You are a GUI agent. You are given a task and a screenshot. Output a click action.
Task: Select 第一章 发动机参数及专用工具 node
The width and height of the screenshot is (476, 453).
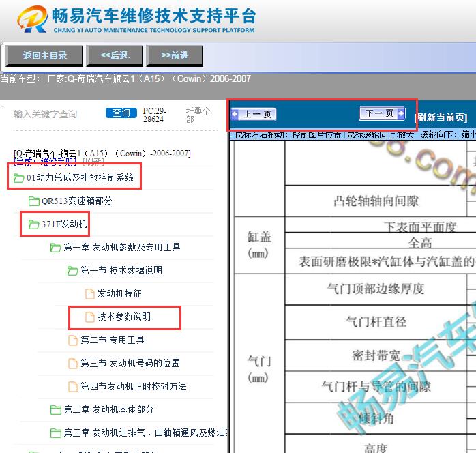pyautogui.click(x=122, y=247)
